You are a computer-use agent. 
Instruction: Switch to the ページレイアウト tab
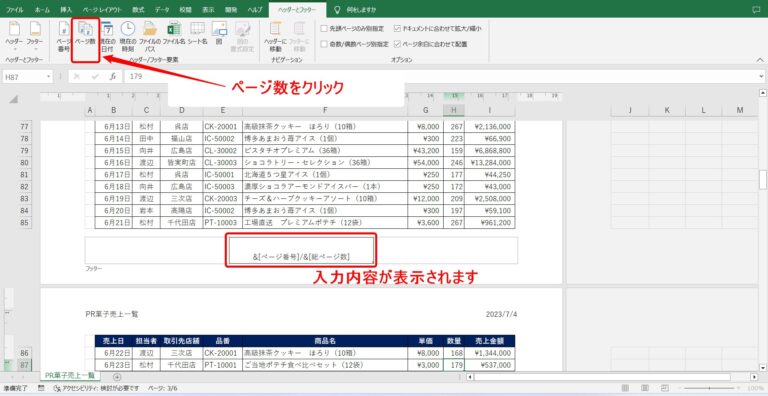coord(103,9)
